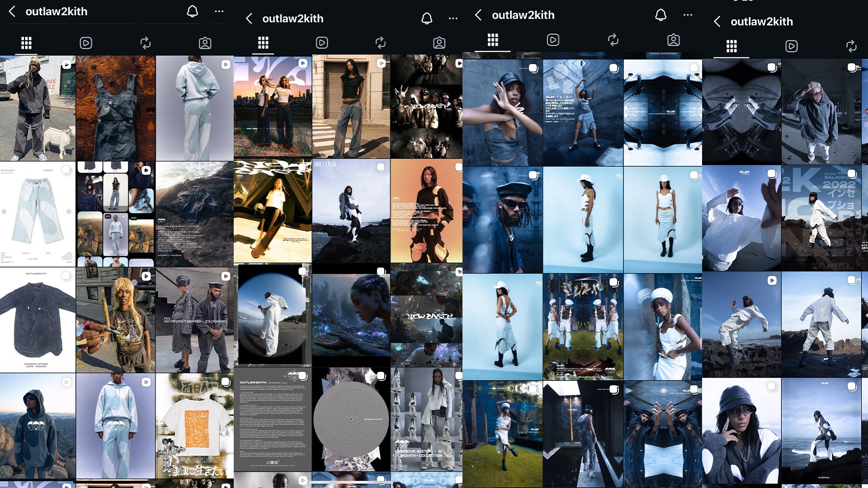The height and width of the screenshot is (488, 868).
Task: Select the grid tab in the fourth panel
Action: pyautogui.click(x=731, y=46)
